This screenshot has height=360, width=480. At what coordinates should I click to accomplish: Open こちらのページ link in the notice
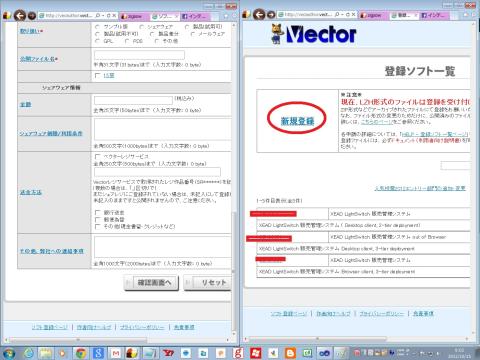377,122
